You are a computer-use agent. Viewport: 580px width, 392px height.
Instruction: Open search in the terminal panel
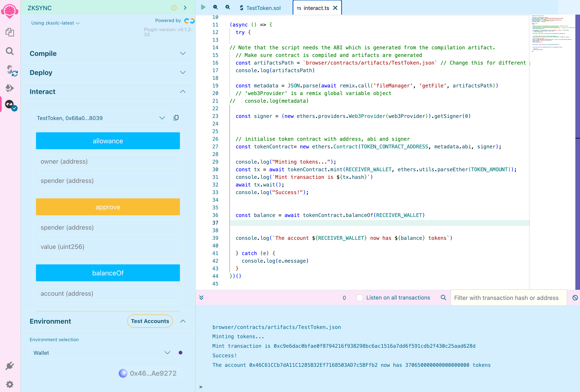click(443, 297)
